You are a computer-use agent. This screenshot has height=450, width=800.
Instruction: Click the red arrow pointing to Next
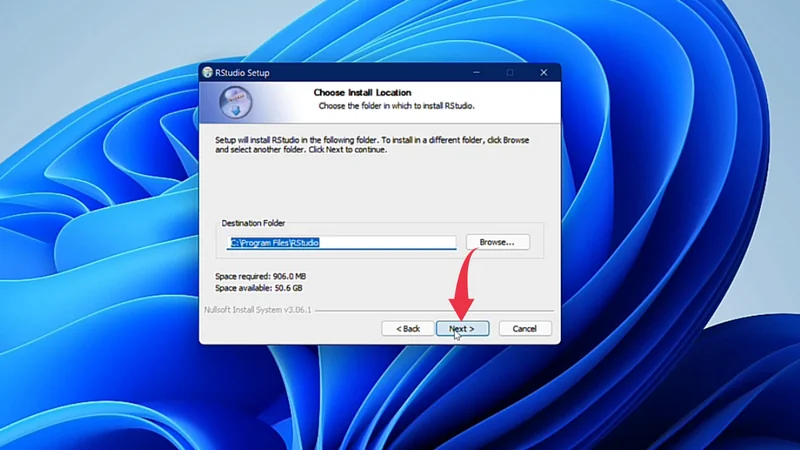tap(462, 290)
